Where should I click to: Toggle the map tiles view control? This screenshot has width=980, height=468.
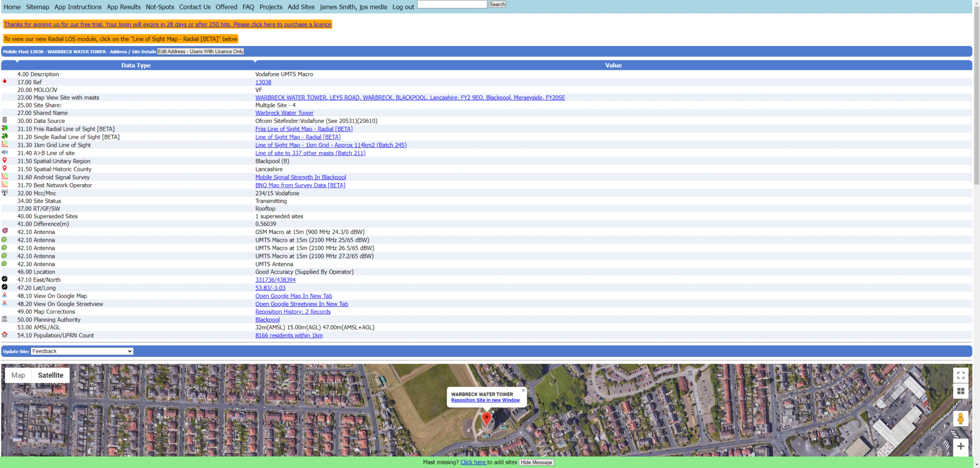[960, 391]
